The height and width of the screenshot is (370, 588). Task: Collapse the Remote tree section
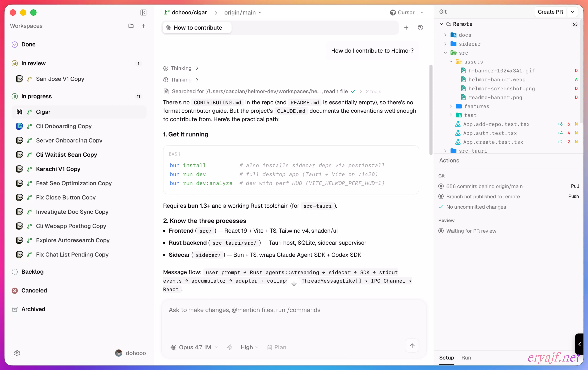[x=441, y=24]
